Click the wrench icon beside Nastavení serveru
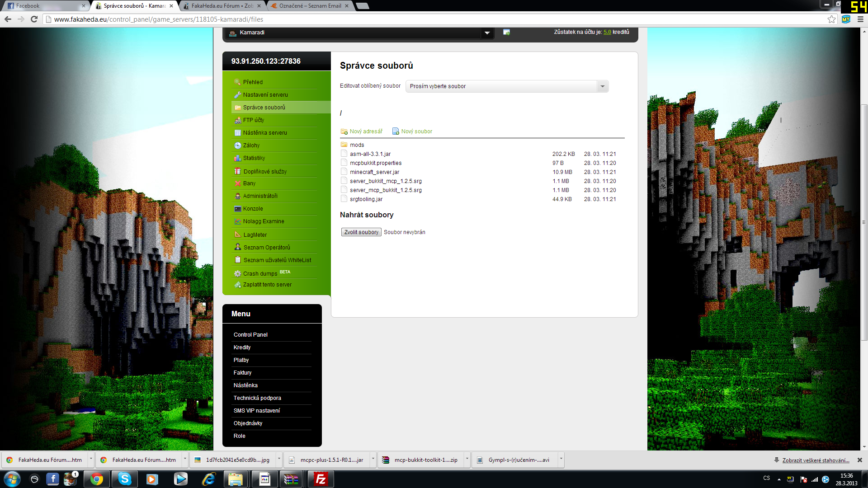The width and height of the screenshot is (868, 488). [x=237, y=94]
